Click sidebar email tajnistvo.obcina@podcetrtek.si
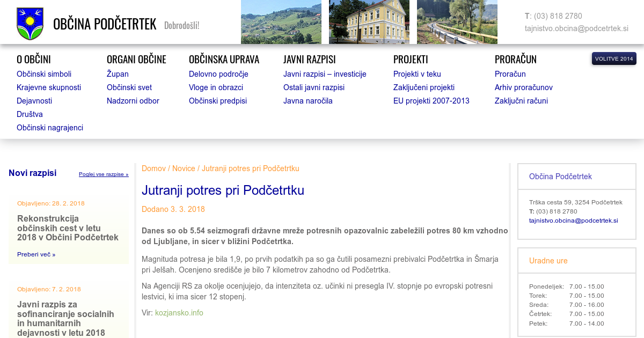The height and width of the screenshot is (338, 644). (x=573, y=221)
